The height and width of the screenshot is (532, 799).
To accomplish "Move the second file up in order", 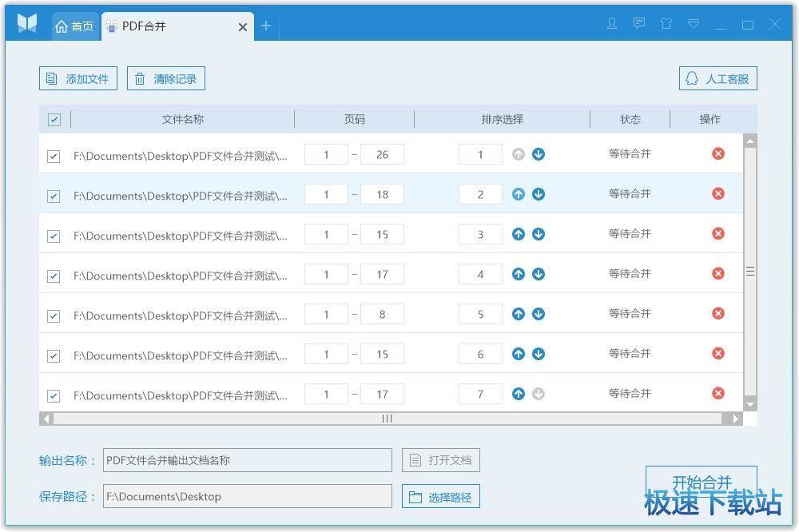I will [519, 194].
